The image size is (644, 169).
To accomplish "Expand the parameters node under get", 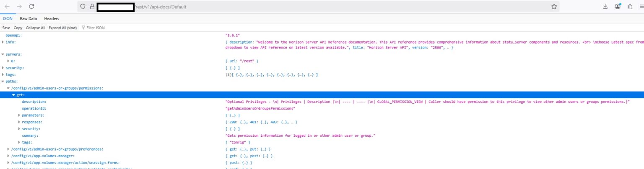I will point(19,115).
